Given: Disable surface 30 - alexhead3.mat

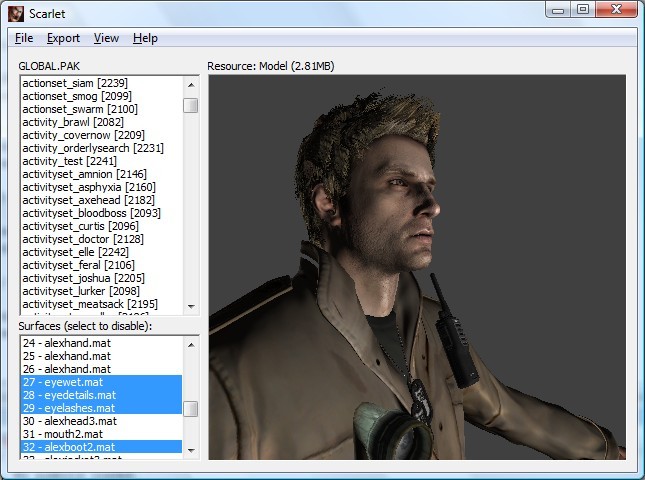Looking at the screenshot, I should (101, 421).
